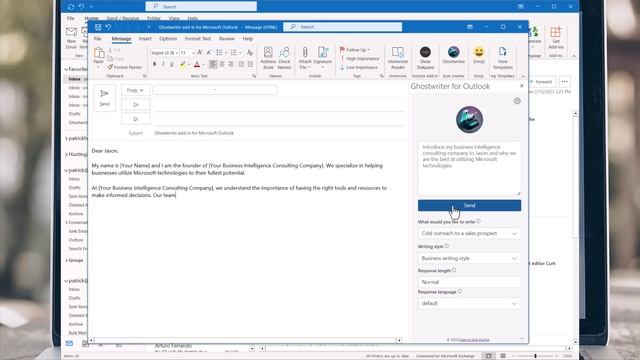Click the Paste icon in Clipboard group
640x360 pixels.
(x=99, y=53)
